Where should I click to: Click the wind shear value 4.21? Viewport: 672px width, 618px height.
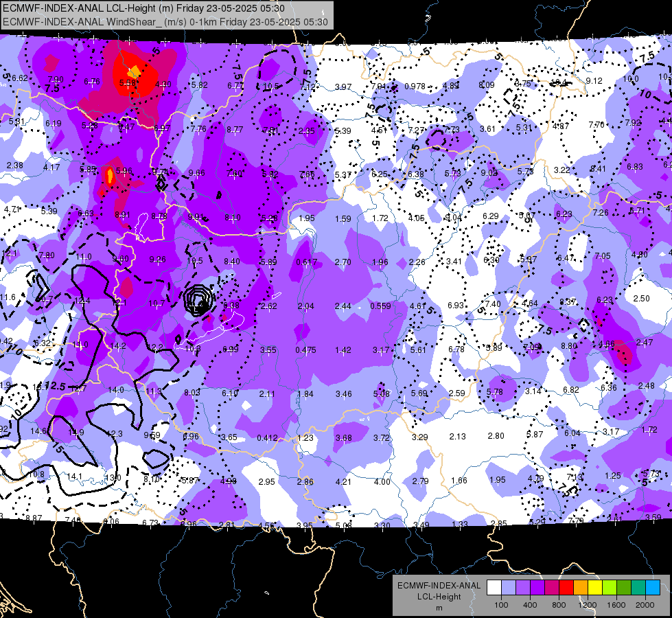tap(343, 481)
